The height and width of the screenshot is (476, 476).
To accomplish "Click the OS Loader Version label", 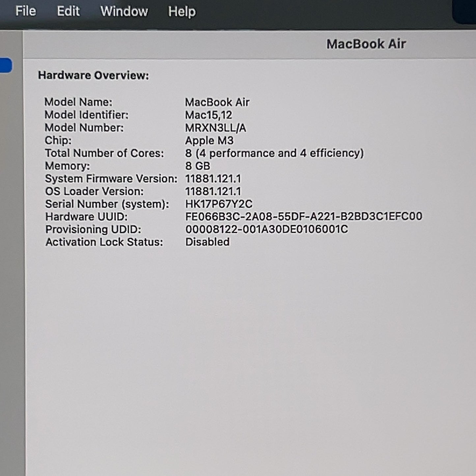I will pyautogui.click(x=95, y=191).
